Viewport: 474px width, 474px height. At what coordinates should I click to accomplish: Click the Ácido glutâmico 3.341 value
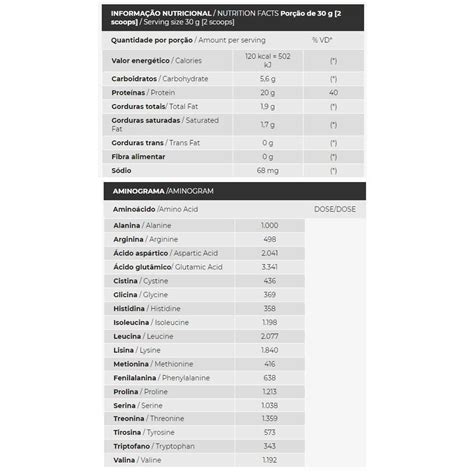coord(269,267)
